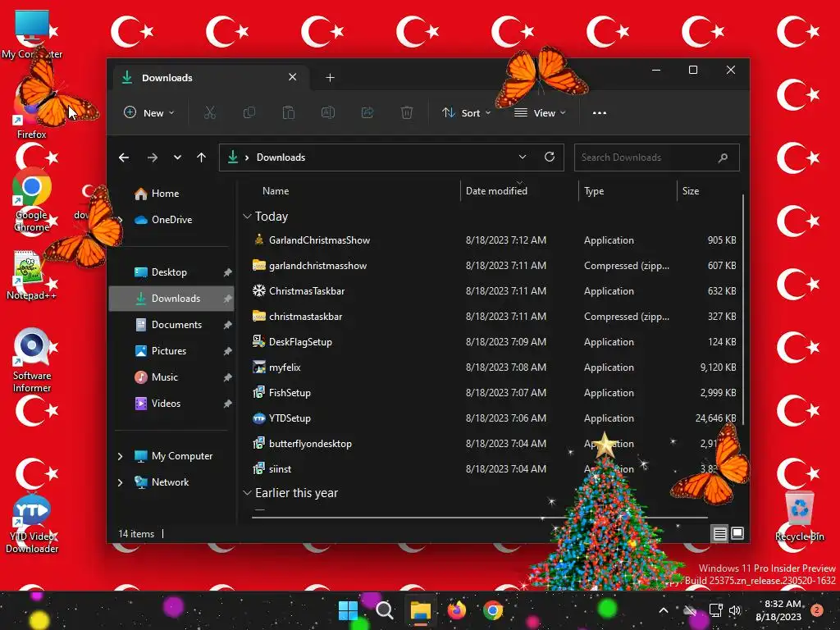Click the horizontal scrollbar in file list

[x=479, y=518]
